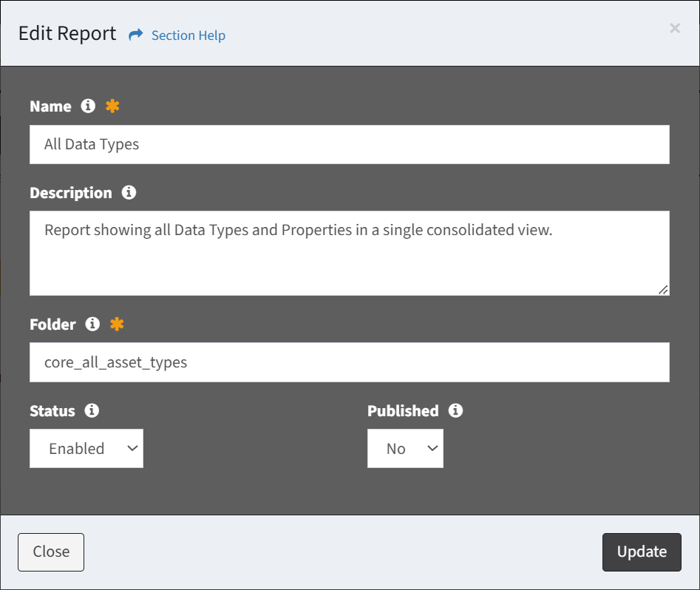Screen dimensions: 700x590
Task: Click the Close button in footer
Action: coord(51,552)
